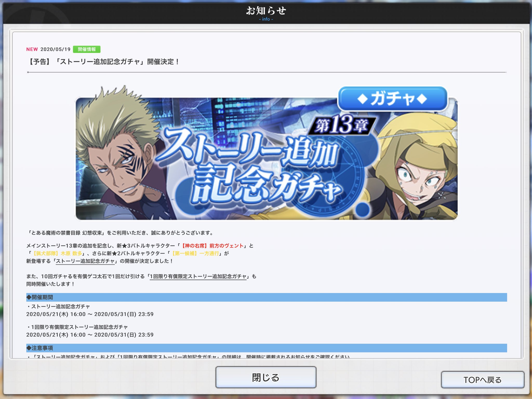Click yellow 【猟犬部隊】木原 数多 text

coord(57,253)
